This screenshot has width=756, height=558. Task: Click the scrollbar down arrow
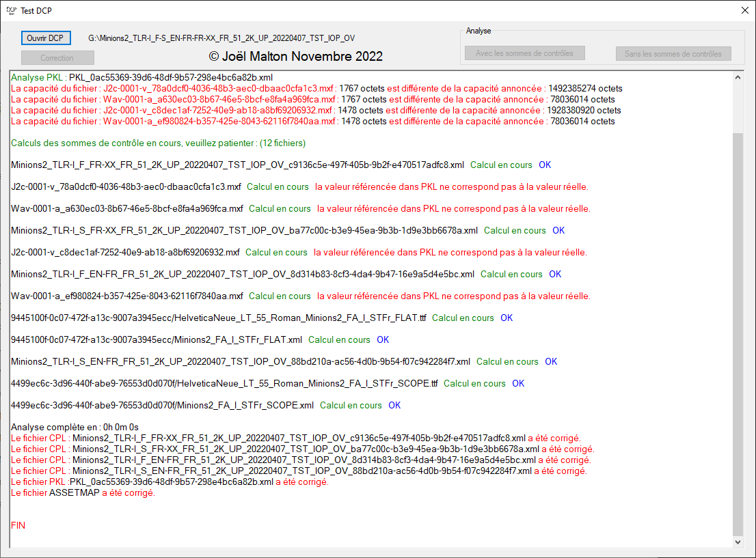738,542
